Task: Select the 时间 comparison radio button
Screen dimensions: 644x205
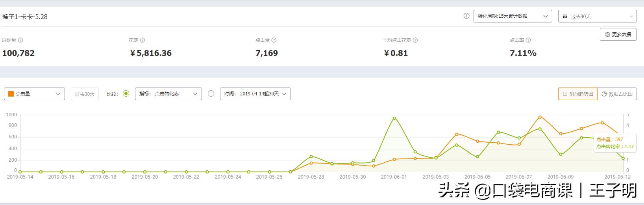Action: point(211,93)
